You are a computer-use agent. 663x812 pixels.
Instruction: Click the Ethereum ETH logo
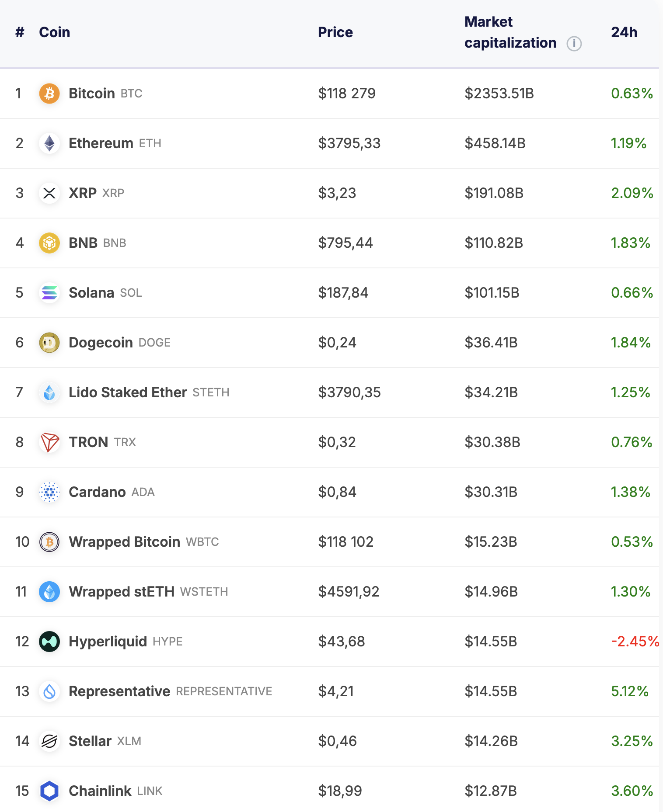49,143
